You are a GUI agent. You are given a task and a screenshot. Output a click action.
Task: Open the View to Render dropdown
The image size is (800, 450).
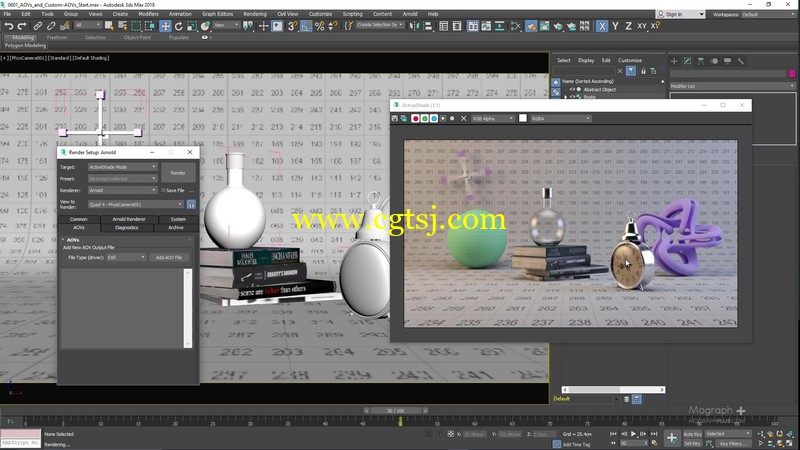[136, 205]
